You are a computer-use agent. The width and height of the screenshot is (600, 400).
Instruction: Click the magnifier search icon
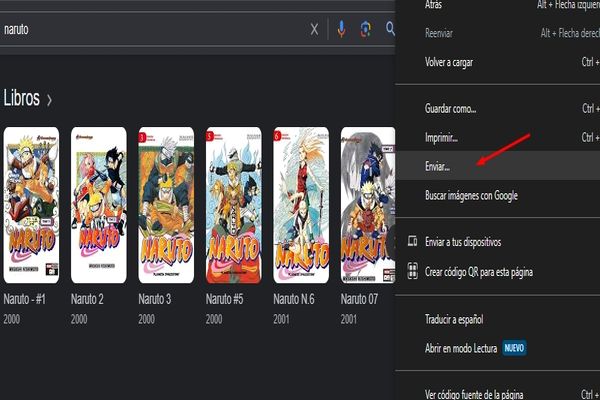[390, 29]
